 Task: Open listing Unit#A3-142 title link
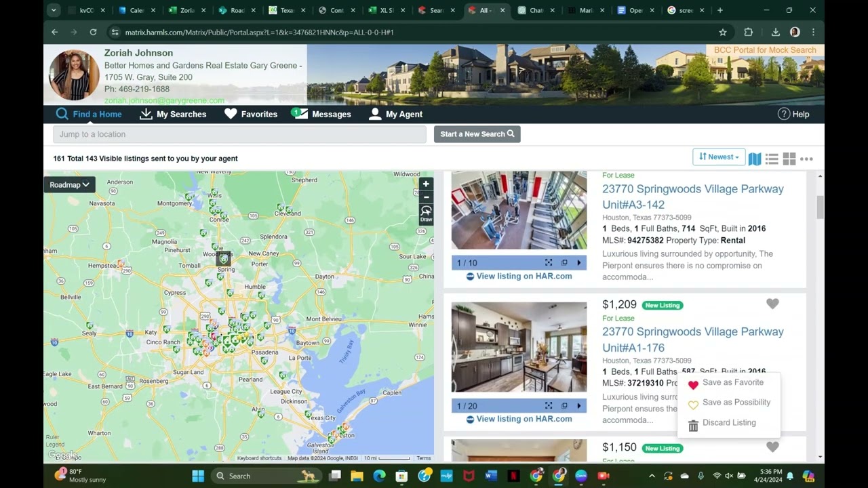click(x=693, y=197)
